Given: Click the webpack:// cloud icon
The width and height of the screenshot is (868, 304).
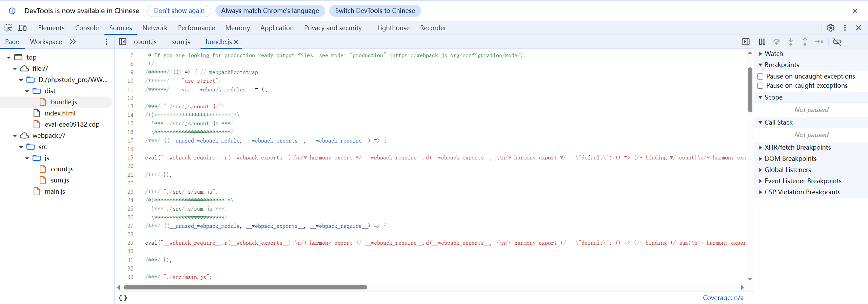Looking at the screenshot, I should (x=24, y=135).
